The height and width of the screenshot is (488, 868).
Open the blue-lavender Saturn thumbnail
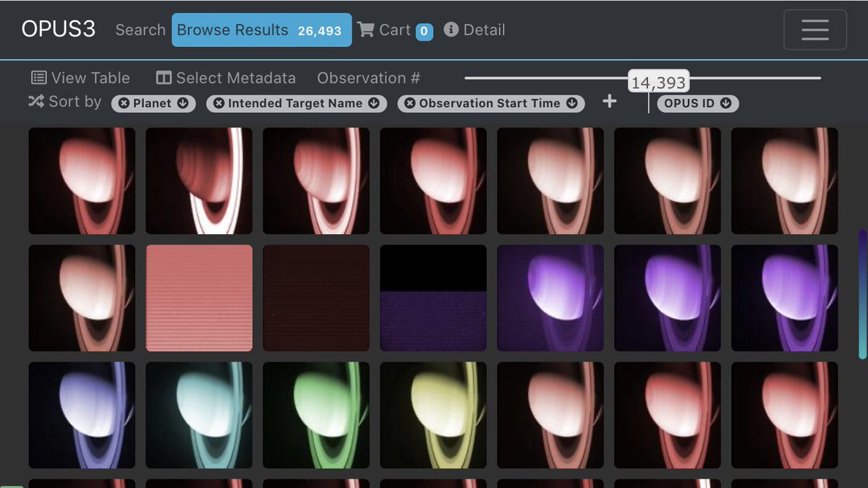click(x=82, y=415)
